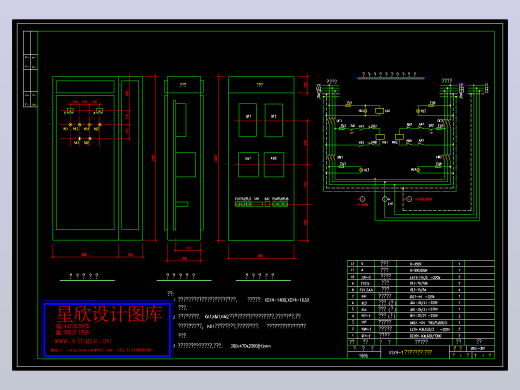Click the red voltmeter symbol in schematic
Image resolution: width=520 pixels, height=390 pixels.
[362, 199]
